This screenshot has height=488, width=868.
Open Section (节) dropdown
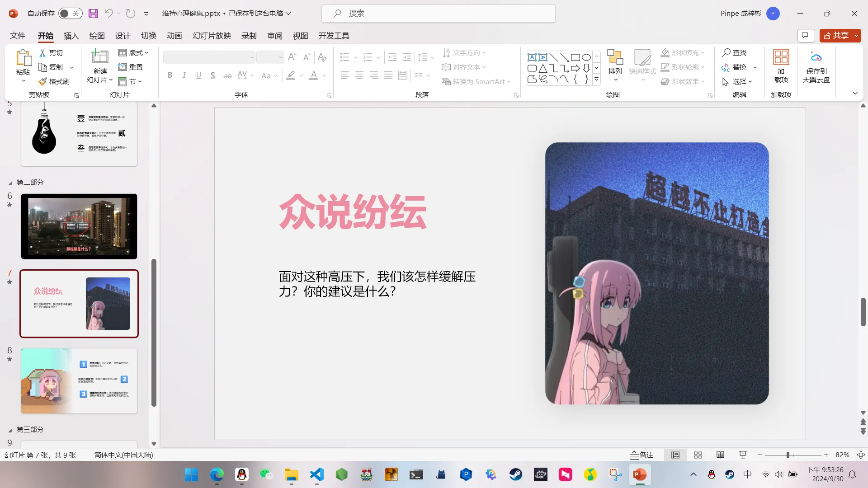pos(130,81)
